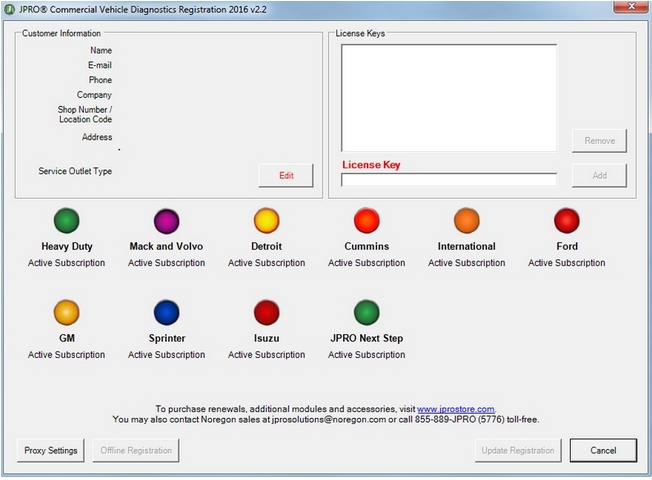Image resolution: width=652 pixels, height=480 pixels.
Task: Click the 'Service Outlet Type' label
Action: (x=75, y=171)
